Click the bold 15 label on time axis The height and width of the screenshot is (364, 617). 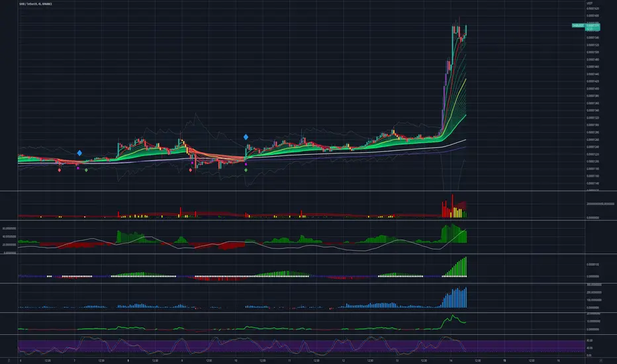point(504,361)
